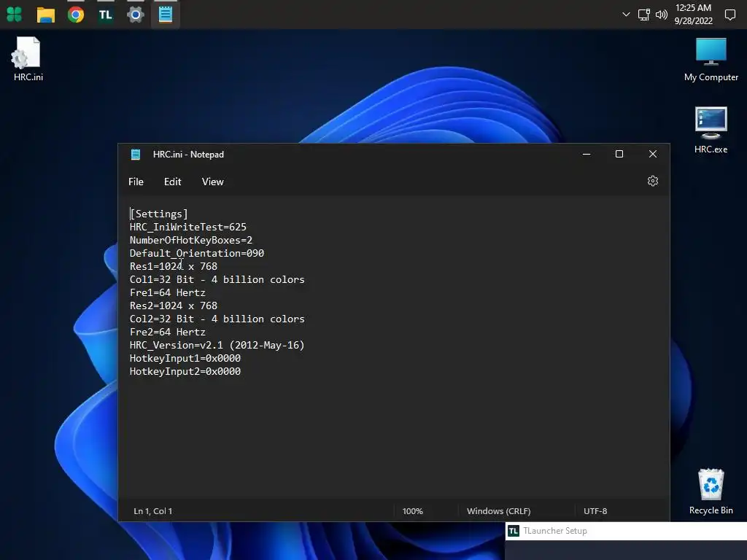
Task: Select the HRC.ini desktop file icon
Action: (28, 59)
